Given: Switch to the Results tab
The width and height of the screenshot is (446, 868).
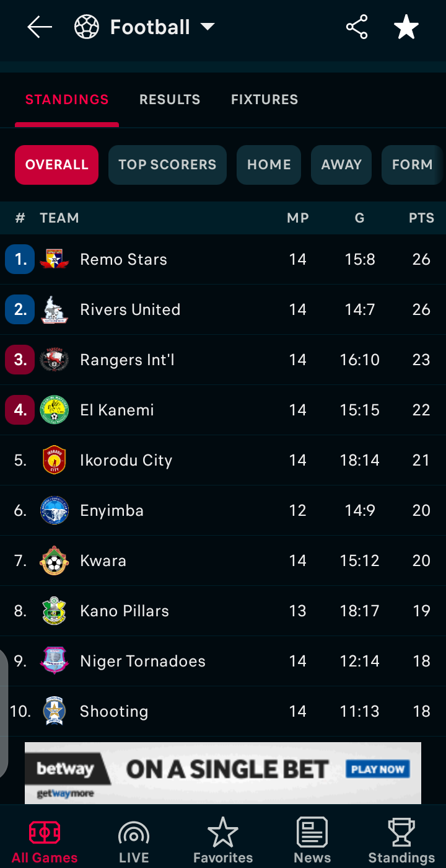Looking at the screenshot, I should (170, 100).
